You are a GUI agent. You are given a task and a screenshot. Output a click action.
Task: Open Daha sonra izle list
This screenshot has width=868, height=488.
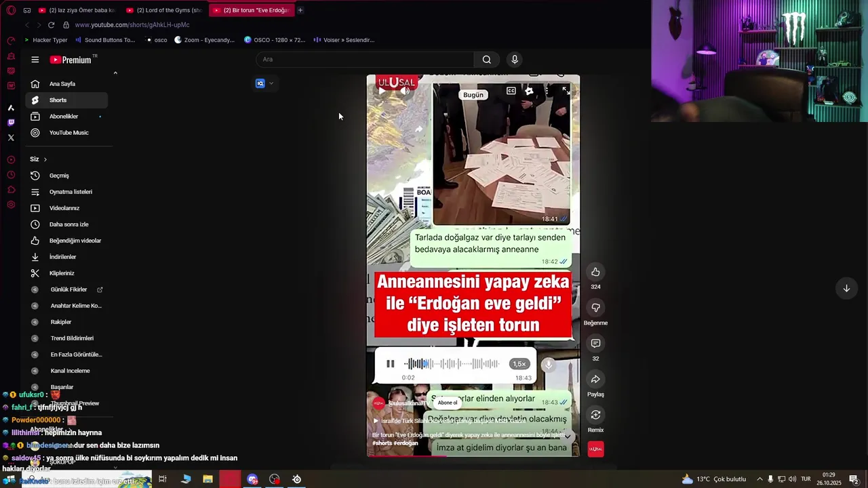point(66,224)
